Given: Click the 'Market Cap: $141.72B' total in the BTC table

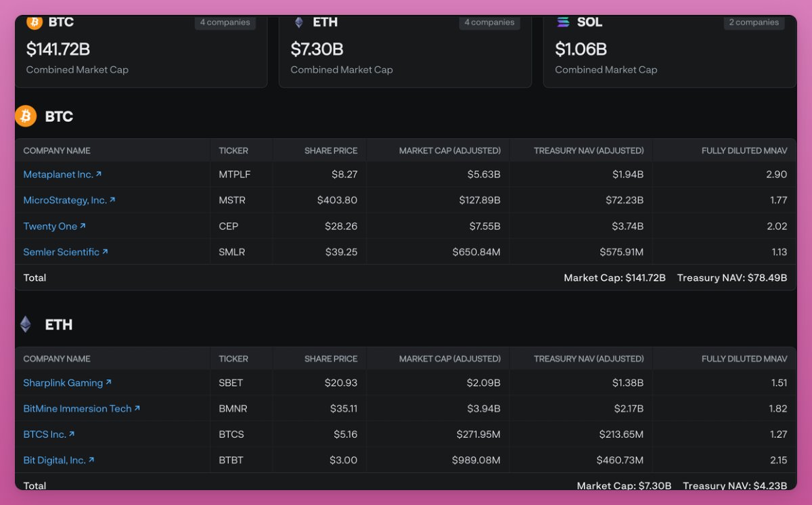Looking at the screenshot, I should (614, 278).
